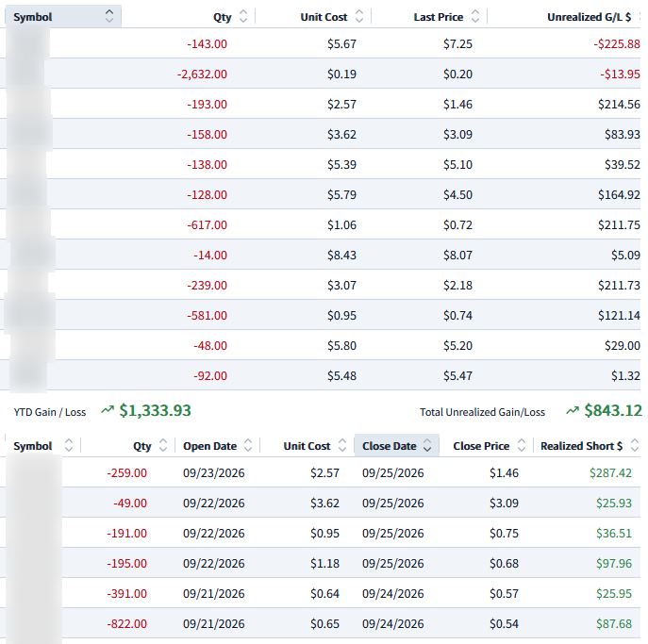Click sort arrows beside Realized Short $
This screenshot has width=648, height=644.
(635, 445)
